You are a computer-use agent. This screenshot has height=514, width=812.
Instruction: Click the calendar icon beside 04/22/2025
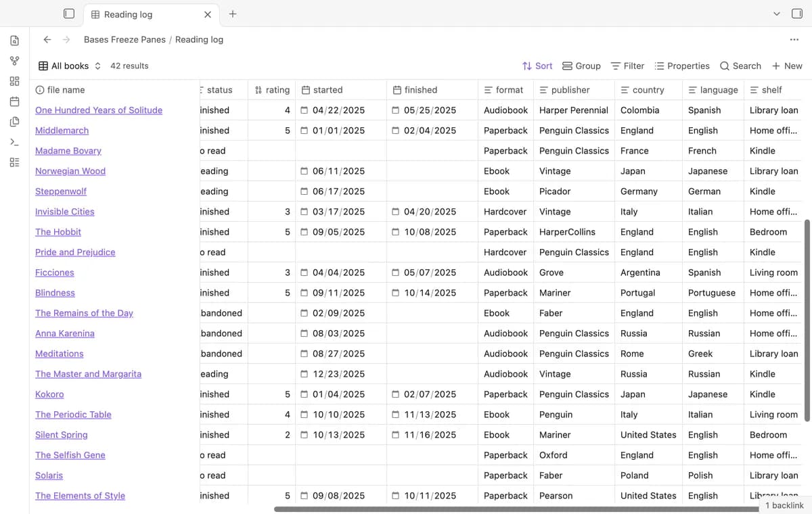point(304,110)
